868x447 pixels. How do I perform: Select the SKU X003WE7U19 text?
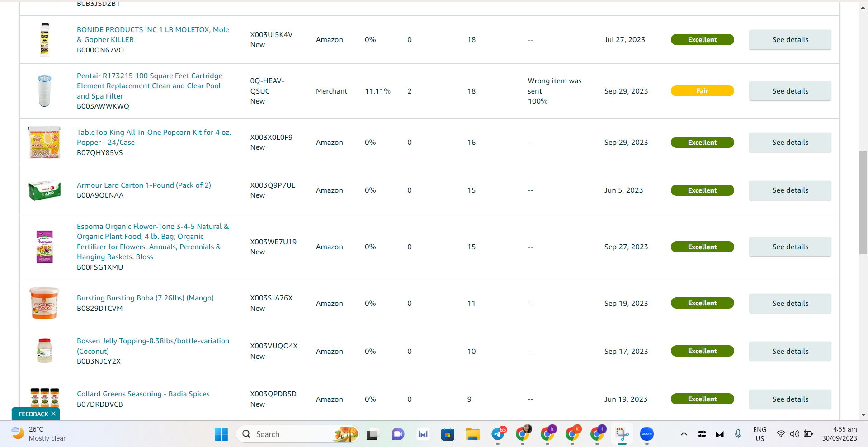pos(274,242)
